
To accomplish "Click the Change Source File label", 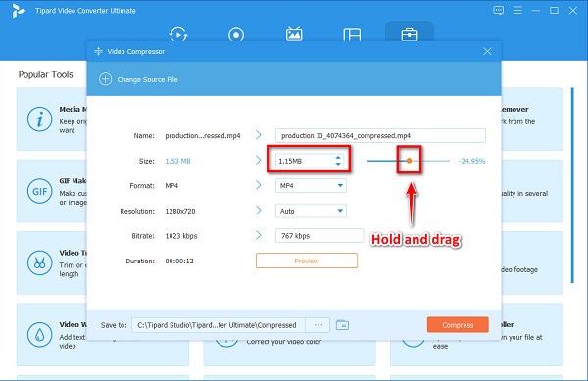I will click(147, 79).
